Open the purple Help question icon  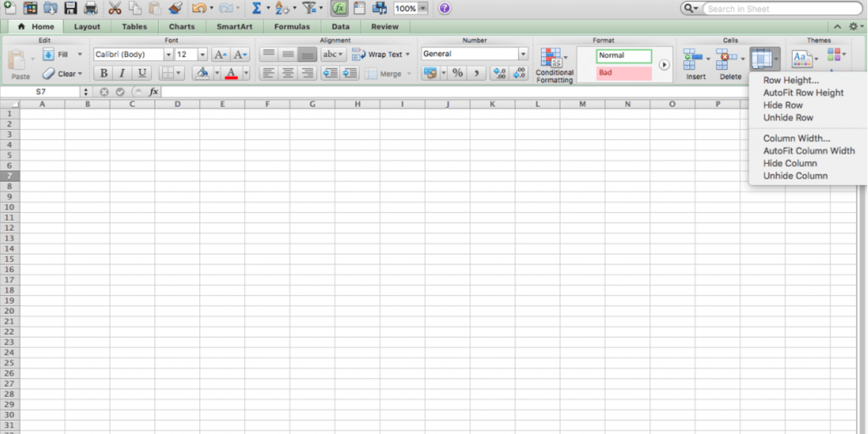(x=445, y=9)
